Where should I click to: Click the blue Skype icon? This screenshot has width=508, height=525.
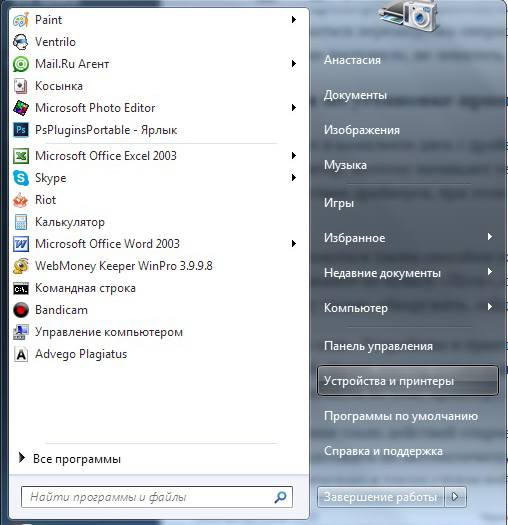pos(21,178)
